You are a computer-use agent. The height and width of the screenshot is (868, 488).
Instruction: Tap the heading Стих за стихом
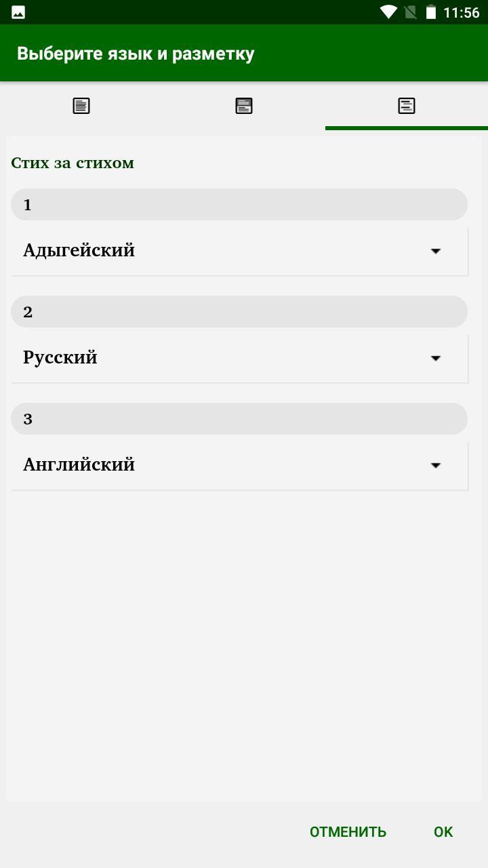tap(72, 163)
